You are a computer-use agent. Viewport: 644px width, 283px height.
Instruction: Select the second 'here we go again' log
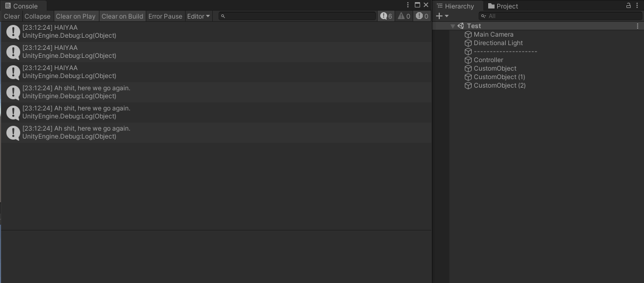[216, 113]
